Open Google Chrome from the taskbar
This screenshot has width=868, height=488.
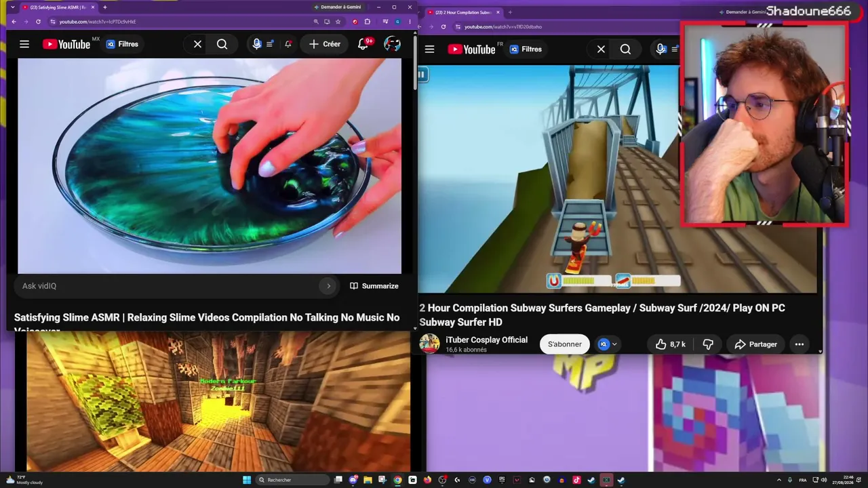pos(397,480)
